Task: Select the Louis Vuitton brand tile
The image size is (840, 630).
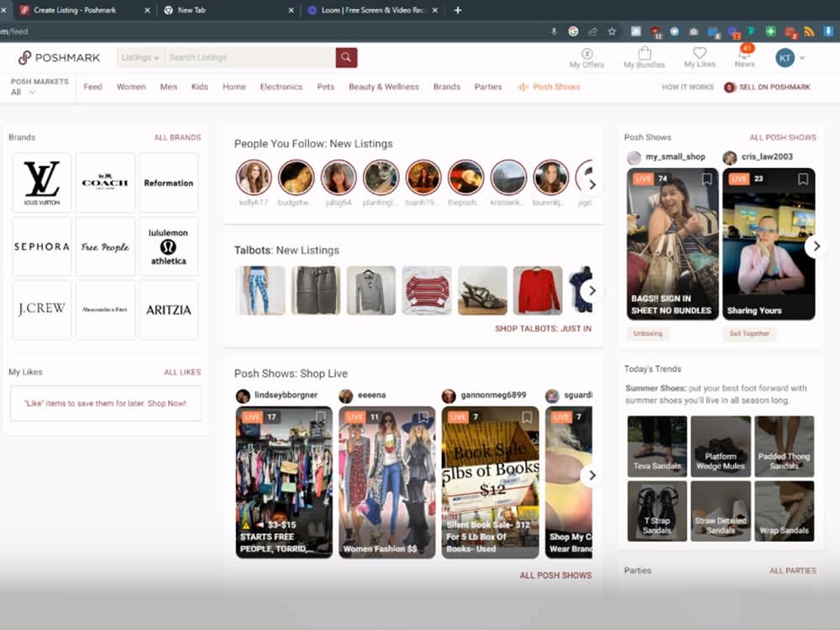Action: tap(42, 182)
